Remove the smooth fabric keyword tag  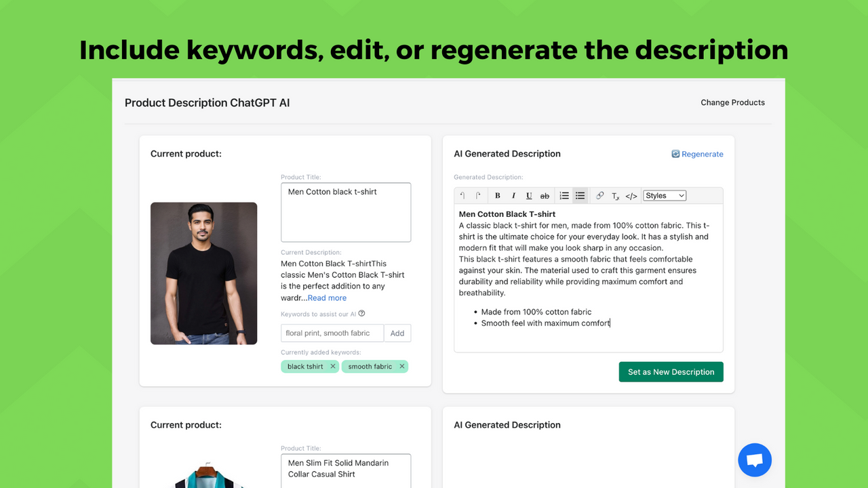click(401, 366)
